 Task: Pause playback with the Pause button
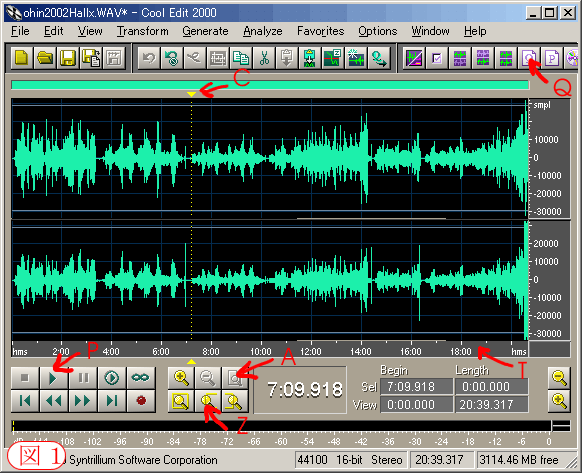[x=83, y=378]
